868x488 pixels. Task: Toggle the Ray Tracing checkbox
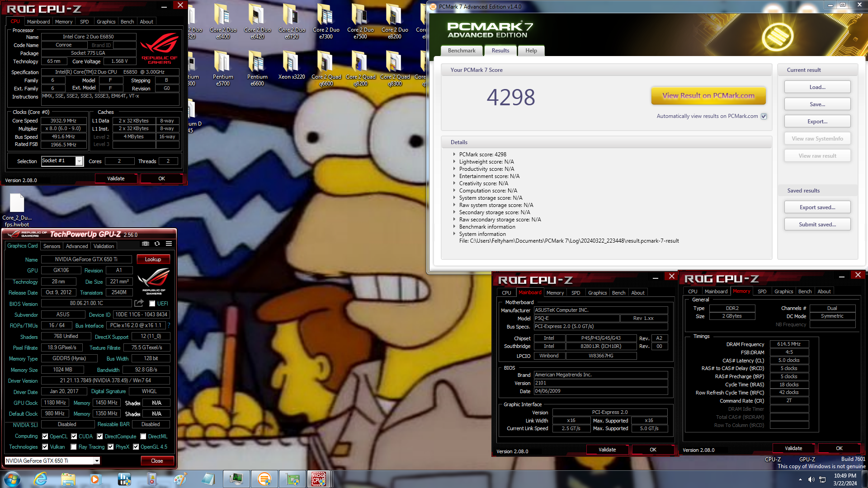click(73, 447)
